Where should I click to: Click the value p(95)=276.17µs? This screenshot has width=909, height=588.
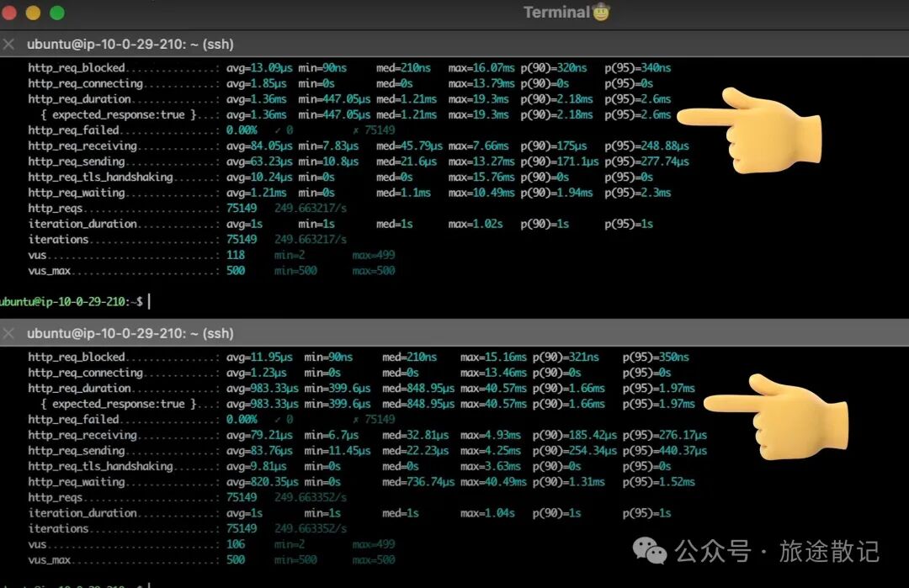tap(665, 435)
